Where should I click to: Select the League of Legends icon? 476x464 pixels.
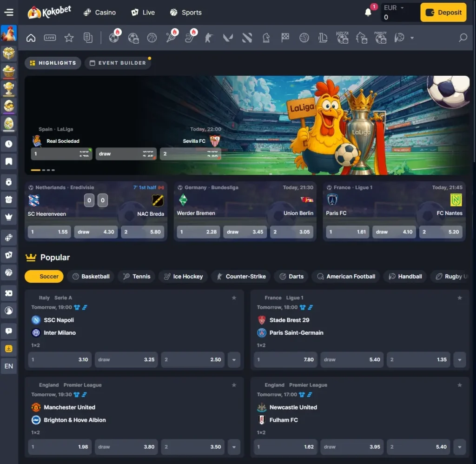click(x=323, y=38)
